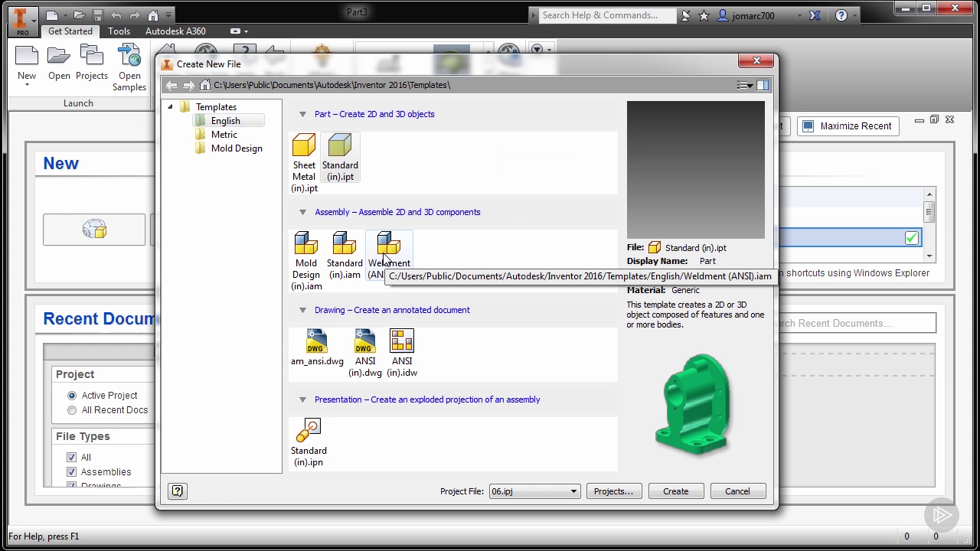Toggle the Assemblies file type checkbox

click(x=72, y=472)
